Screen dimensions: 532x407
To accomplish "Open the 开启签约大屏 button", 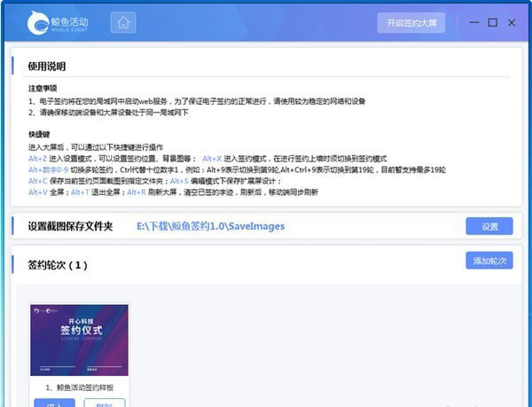I will [411, 23].
